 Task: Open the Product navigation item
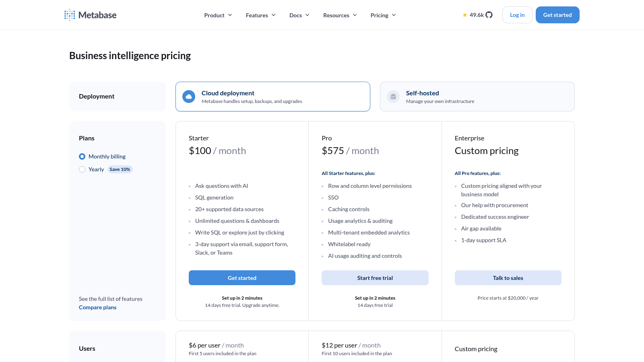218,15
